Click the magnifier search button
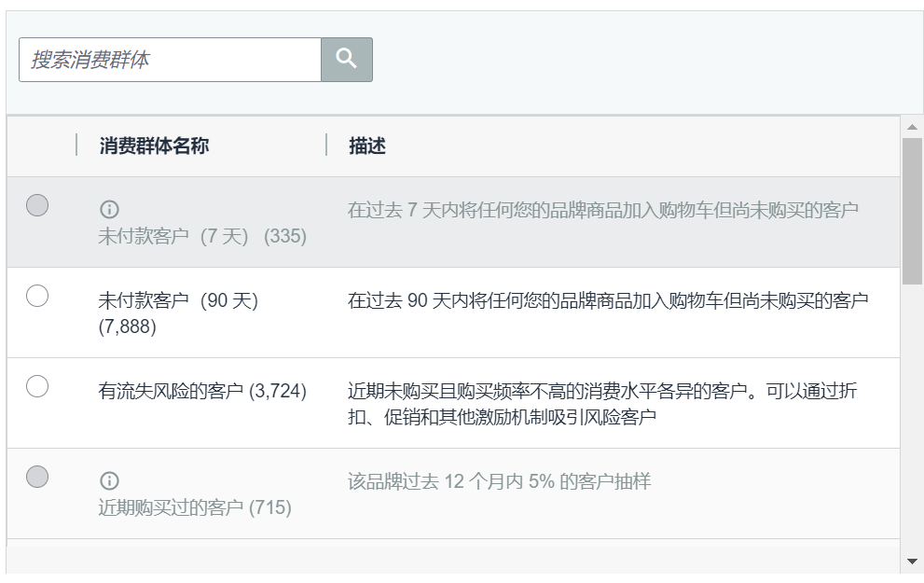Viewport: 924px width, 583px height. tap(347, 60)
